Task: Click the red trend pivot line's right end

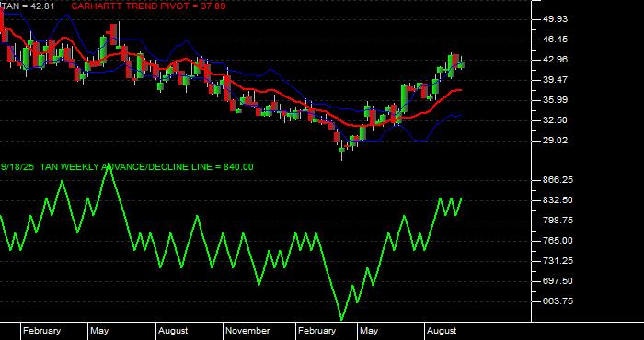Action: [460, 90]
